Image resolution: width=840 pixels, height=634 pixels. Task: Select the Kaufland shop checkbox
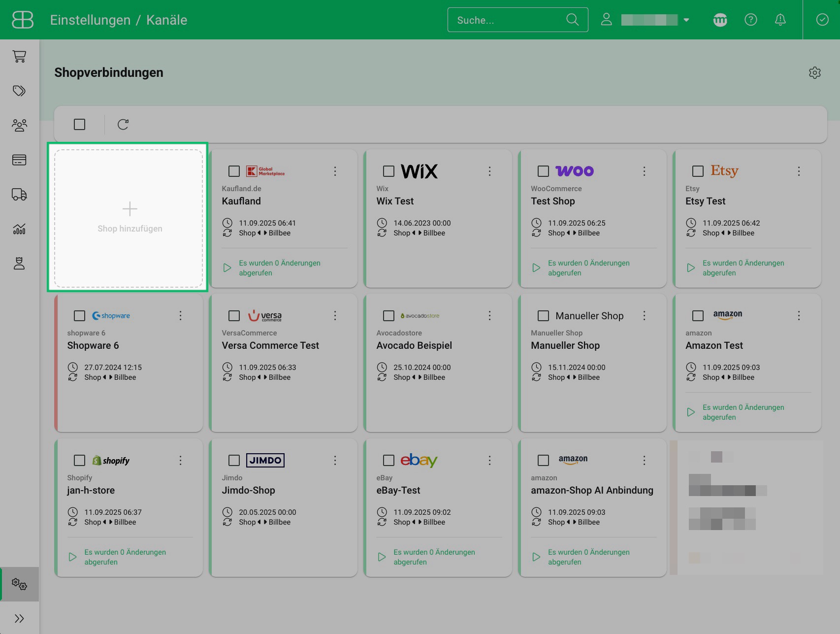(x=234, y=171)
